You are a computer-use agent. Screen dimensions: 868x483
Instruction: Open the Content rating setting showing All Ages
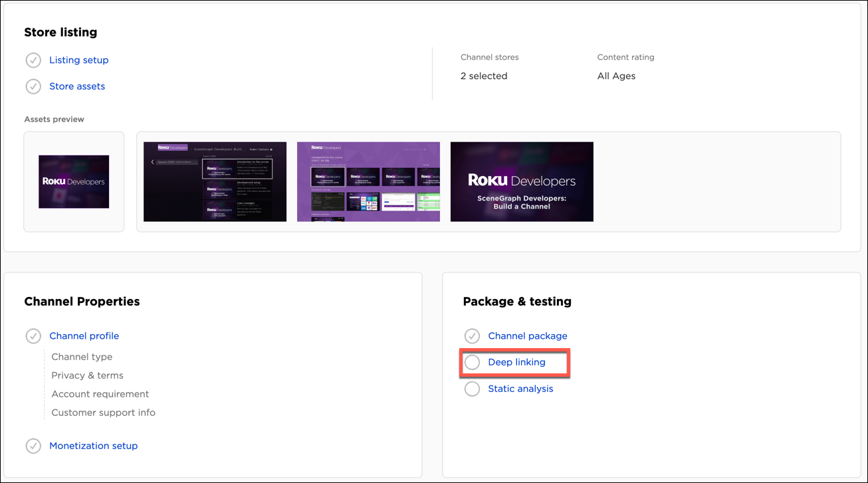pos(616,76)
